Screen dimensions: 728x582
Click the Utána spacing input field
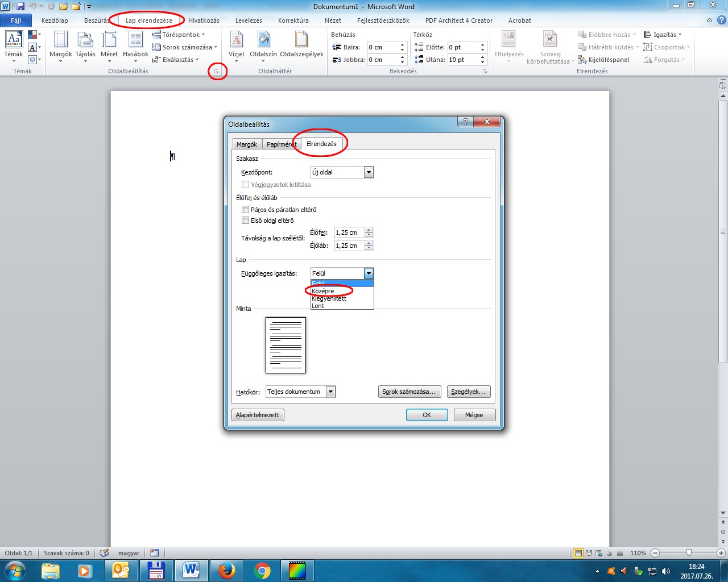coord(463,60)
